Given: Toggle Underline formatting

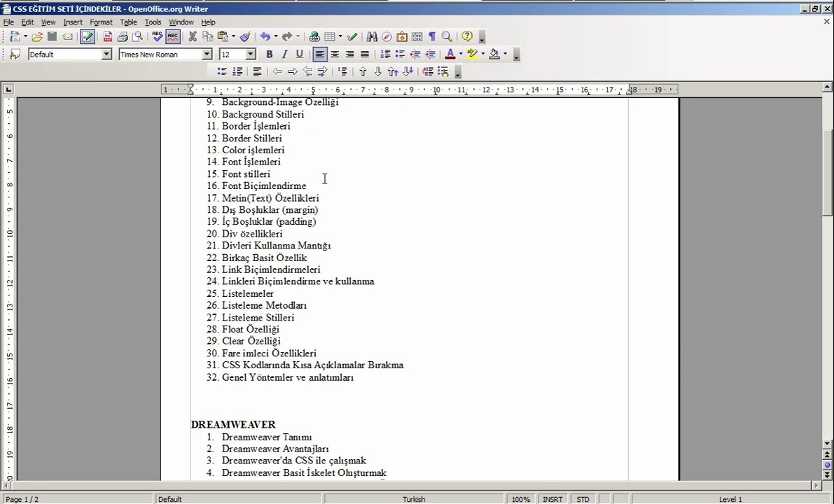Looking at the screenshot, I should (x=300, y=54).
